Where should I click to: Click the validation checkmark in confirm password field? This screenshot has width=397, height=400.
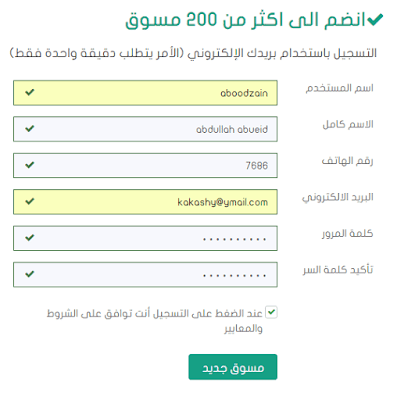30,274
